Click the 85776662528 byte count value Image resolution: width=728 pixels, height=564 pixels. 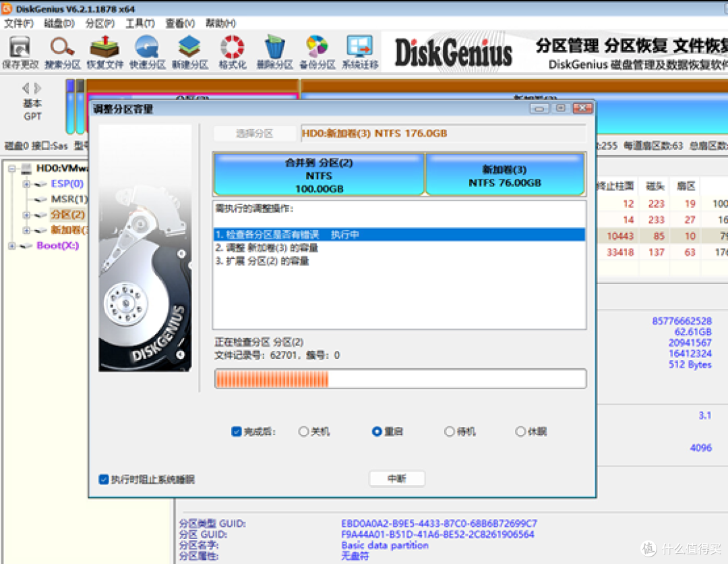click(681, 321)
